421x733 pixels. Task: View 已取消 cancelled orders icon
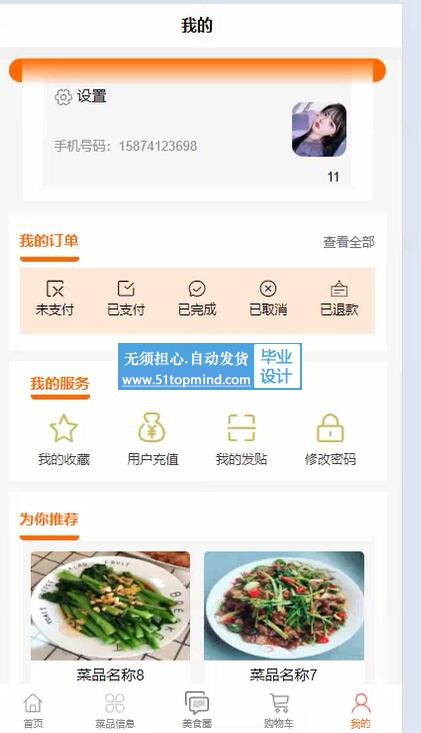(x=268, y=288)
